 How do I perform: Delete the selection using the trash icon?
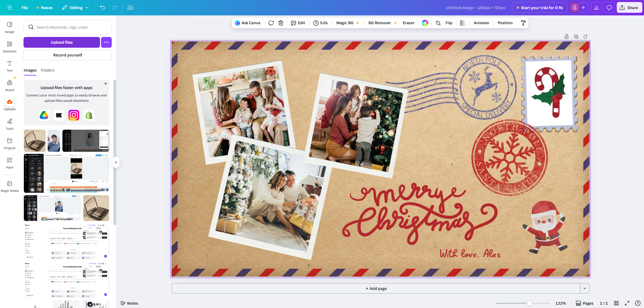(x=281, y=23)
